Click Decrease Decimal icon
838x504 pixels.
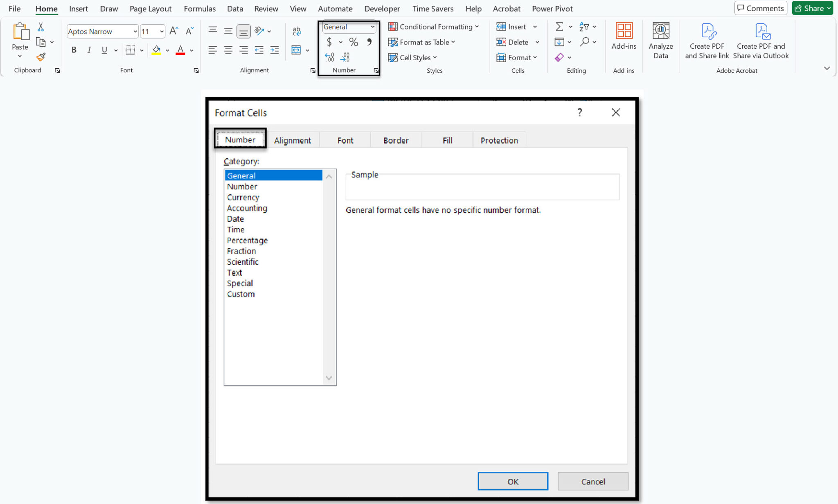345,57
